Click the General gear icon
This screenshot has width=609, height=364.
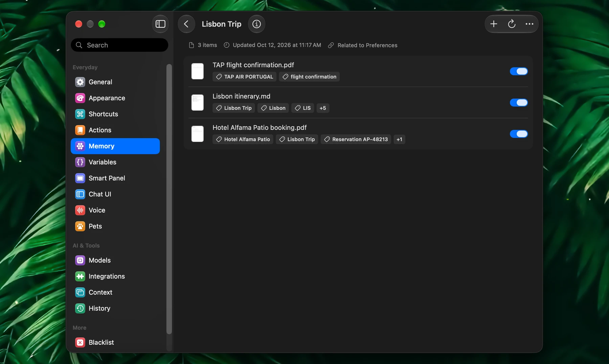pyautogui.click(x=80, y=82)
